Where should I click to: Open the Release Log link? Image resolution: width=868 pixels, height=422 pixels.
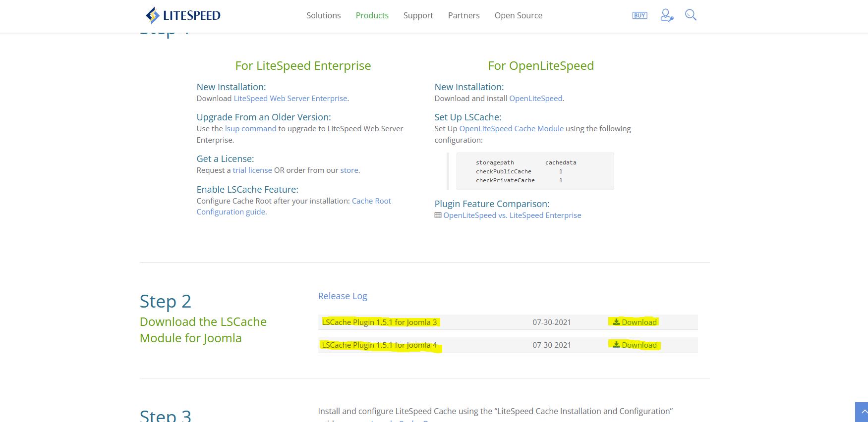point(343,296)
